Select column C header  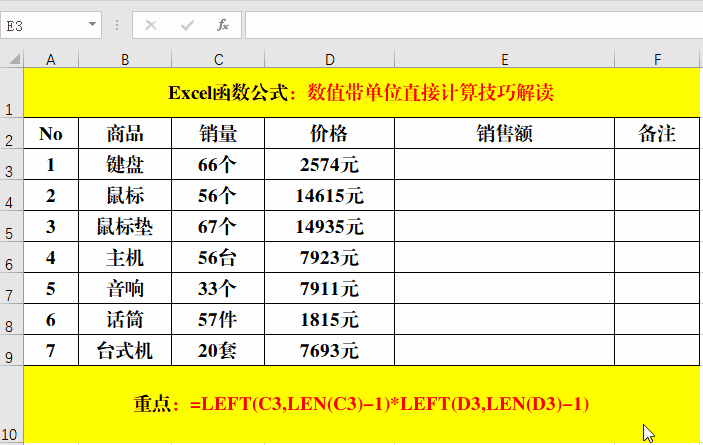pyautogui.click(x=218, y=59)
